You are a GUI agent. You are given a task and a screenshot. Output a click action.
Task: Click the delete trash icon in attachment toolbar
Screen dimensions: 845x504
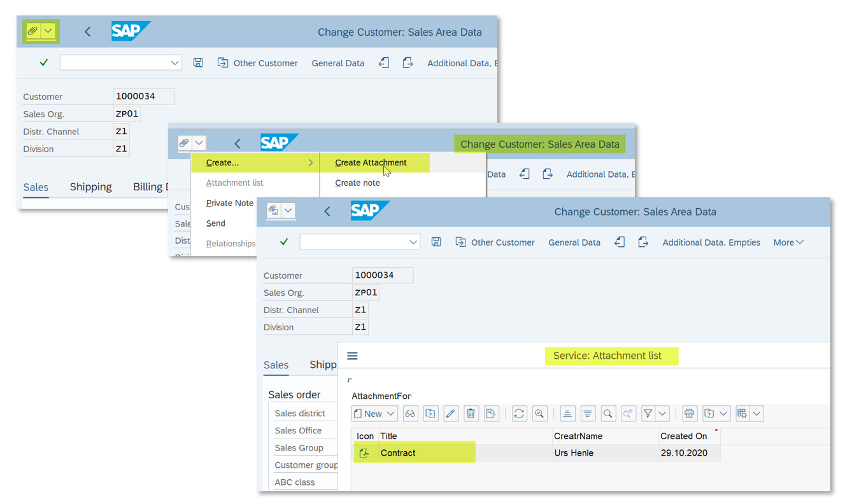click(x=471, y=414)
